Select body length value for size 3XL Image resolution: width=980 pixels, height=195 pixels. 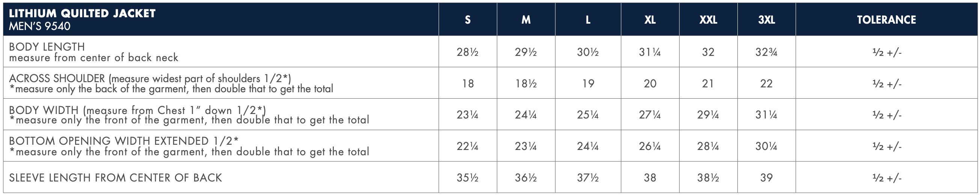766,52
